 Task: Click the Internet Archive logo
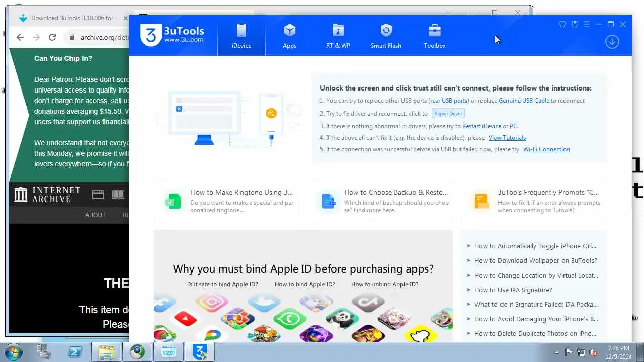[x=47, y=195]
